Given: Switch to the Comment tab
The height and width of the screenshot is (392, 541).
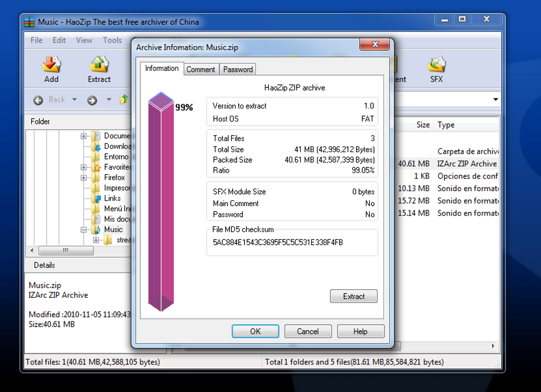Looking at the screenshot, I should pos(201,69).
